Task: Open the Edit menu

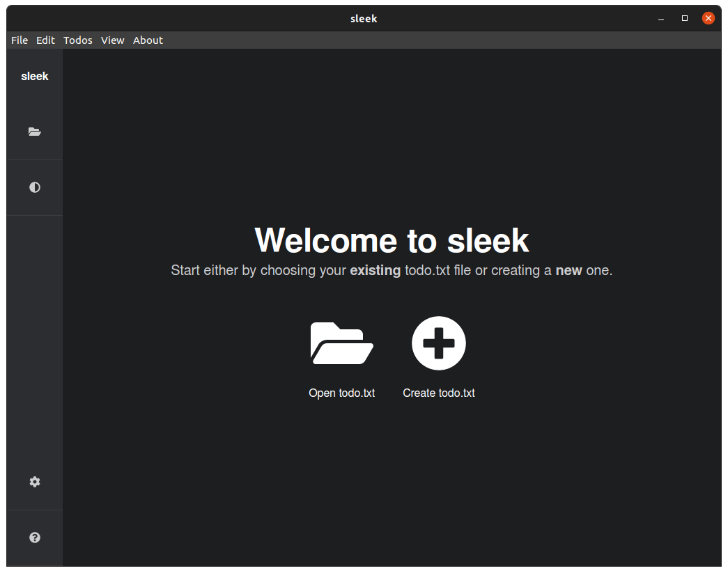Action: [x=45, y=40]
